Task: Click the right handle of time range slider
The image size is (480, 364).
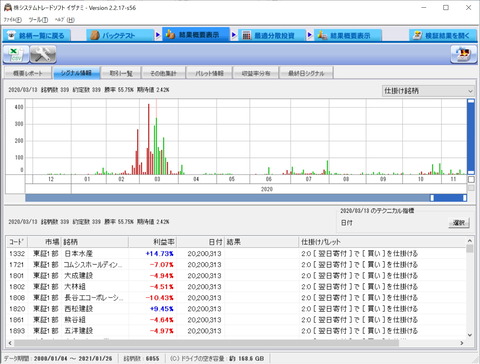Action: (464, 198)
